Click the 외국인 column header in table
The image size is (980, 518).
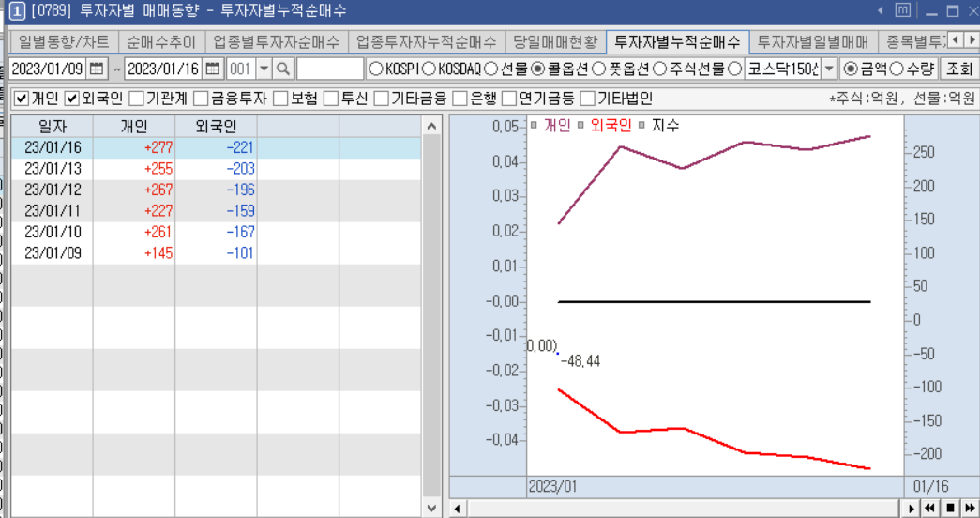[x=217, y=127]
